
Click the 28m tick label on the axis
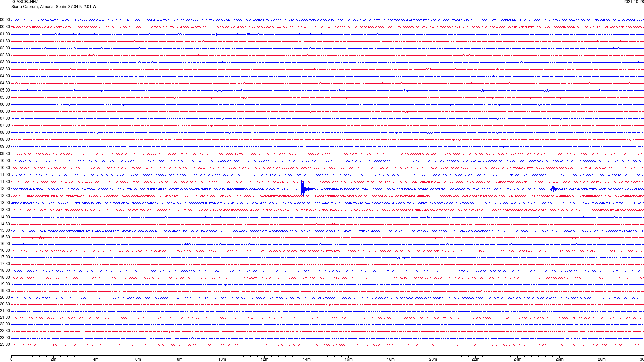pos(602,359)
